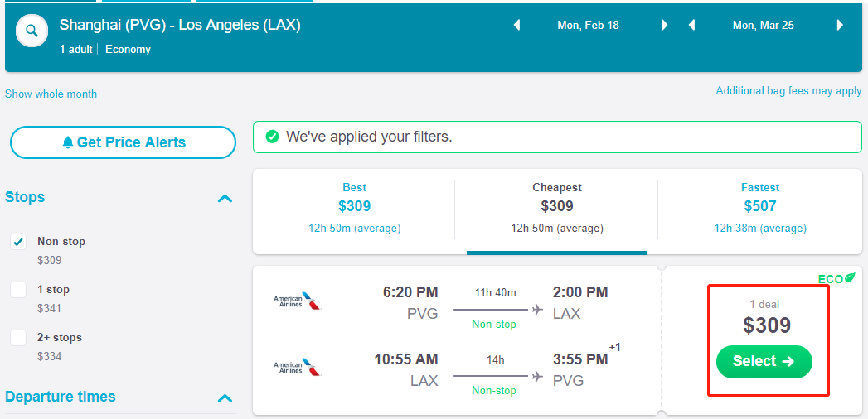Viewport: 868px width, 419px height.
Task: Click American Airlines logo on return flight
Action: click(x=297, y=366)
